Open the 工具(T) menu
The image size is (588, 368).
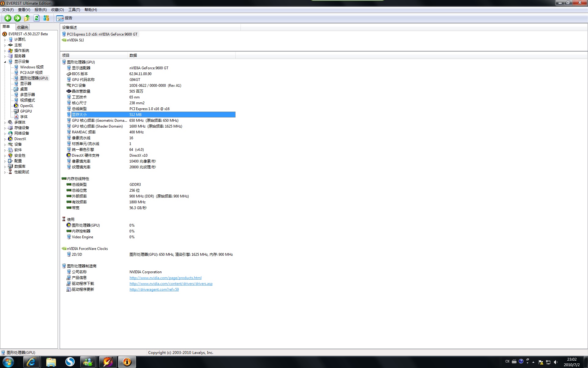pos(74,10)
